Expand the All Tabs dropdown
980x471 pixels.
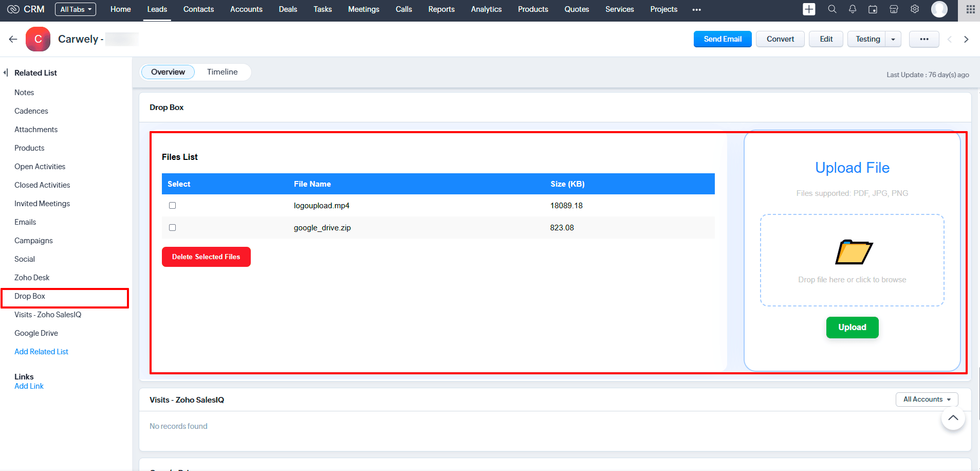(76, 9)
